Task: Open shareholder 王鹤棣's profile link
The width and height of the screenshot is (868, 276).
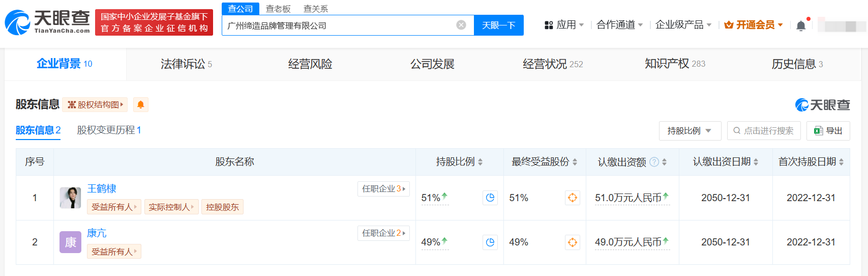Action: [x=102, y=189]
